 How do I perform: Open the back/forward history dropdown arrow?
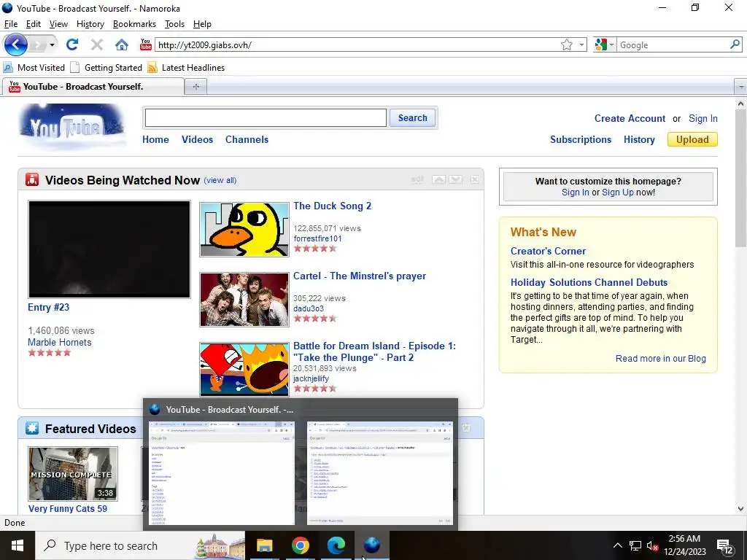pyautogui.click(x=52, y=45)
